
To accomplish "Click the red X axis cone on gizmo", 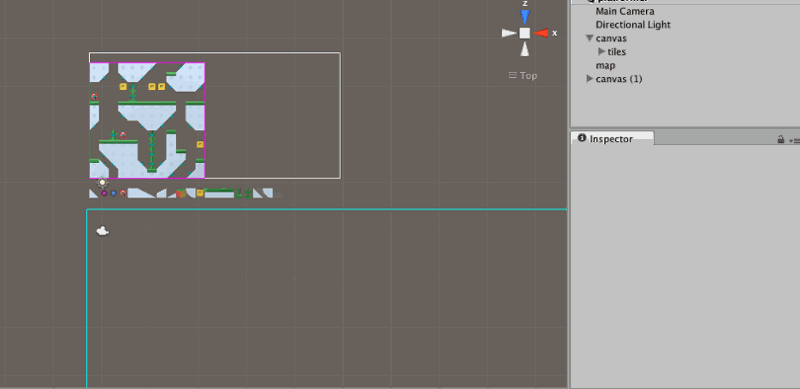I will coord(541,33).
